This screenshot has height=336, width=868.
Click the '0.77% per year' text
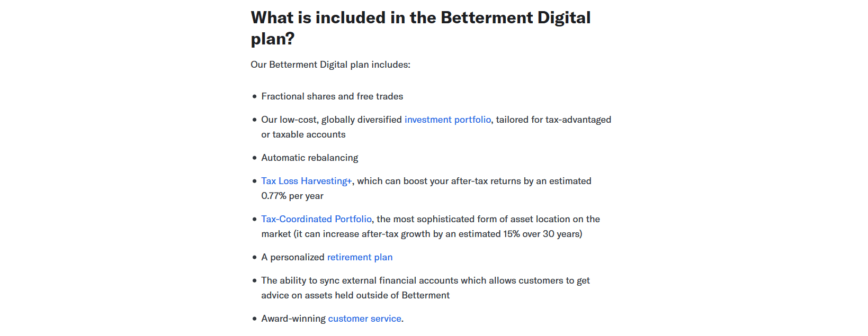point(292,196)
